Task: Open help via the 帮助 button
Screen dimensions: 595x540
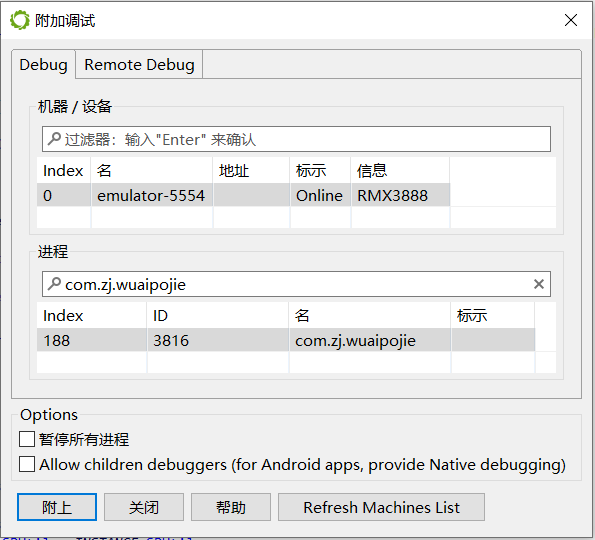Action: click(x=231, y=507)
